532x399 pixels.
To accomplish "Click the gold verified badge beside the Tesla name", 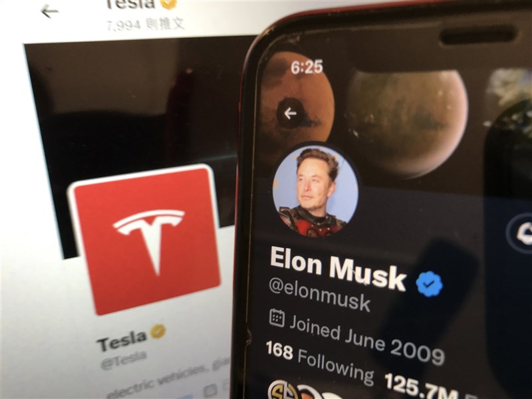I will point(158,331).
